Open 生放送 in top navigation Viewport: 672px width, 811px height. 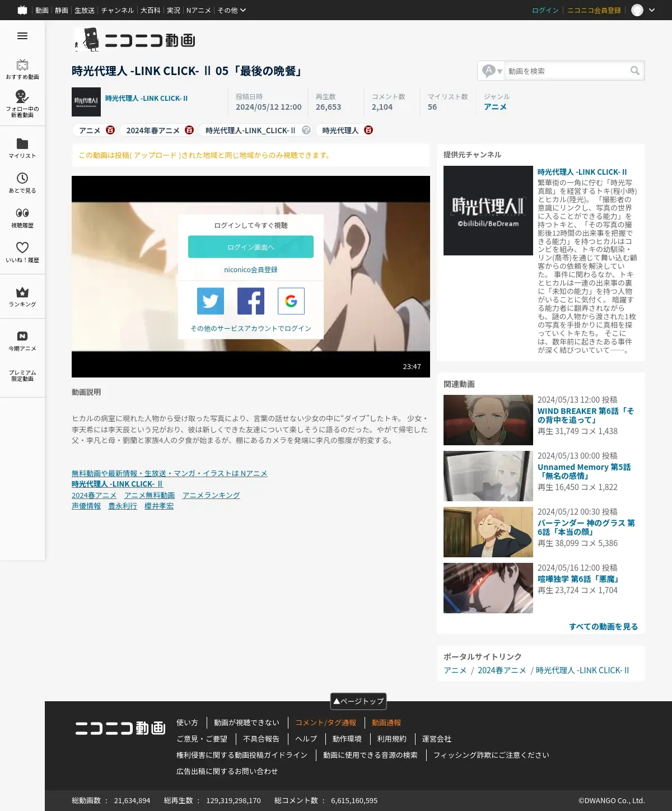point(85,10)
